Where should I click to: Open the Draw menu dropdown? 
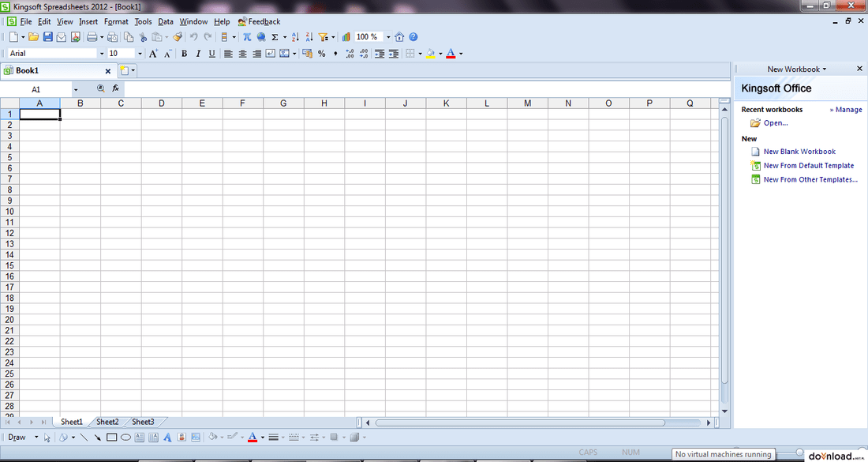36,437
